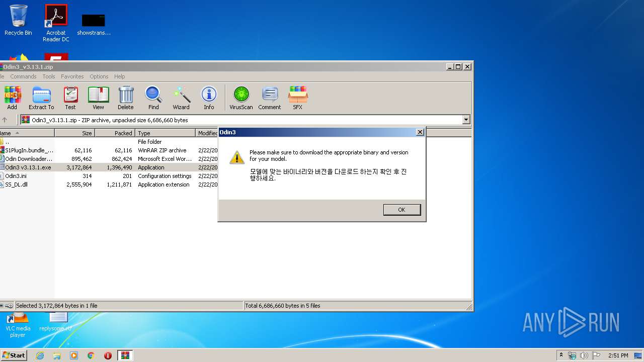
Task: Create SFX self-extracting archive
Action: click(x=298, y=98)
